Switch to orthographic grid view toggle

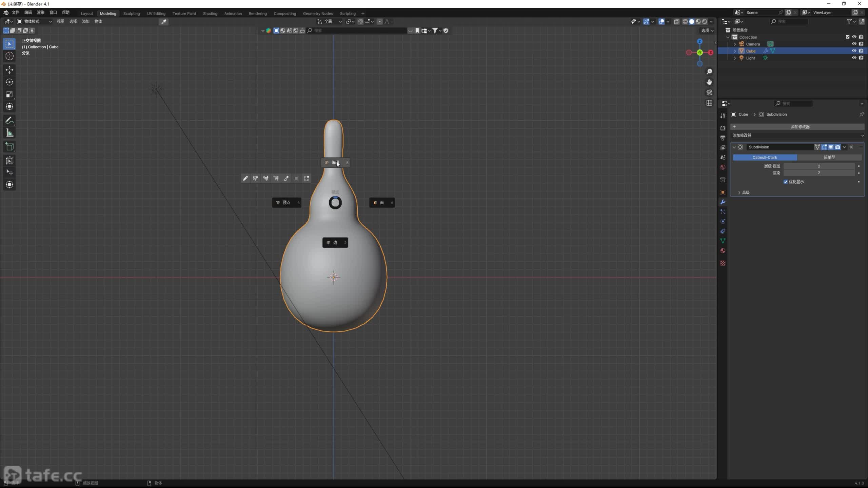(709, 103)
